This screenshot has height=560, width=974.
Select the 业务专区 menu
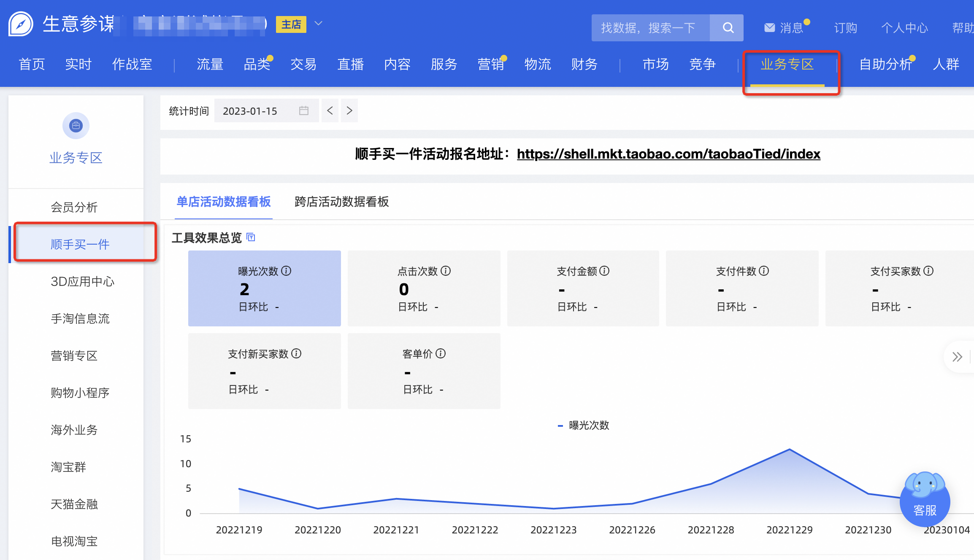click(x=787, y=64)
